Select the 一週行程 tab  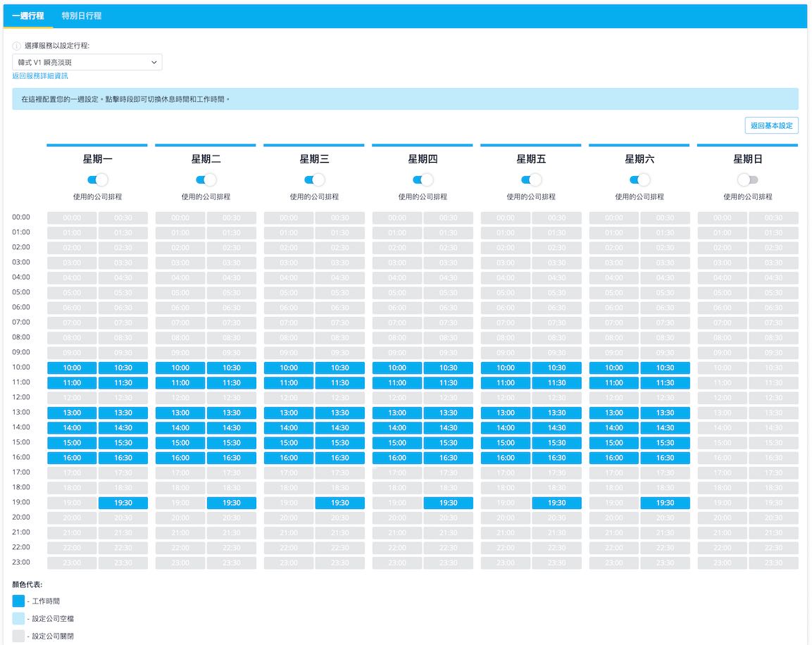tap(28, 15)
